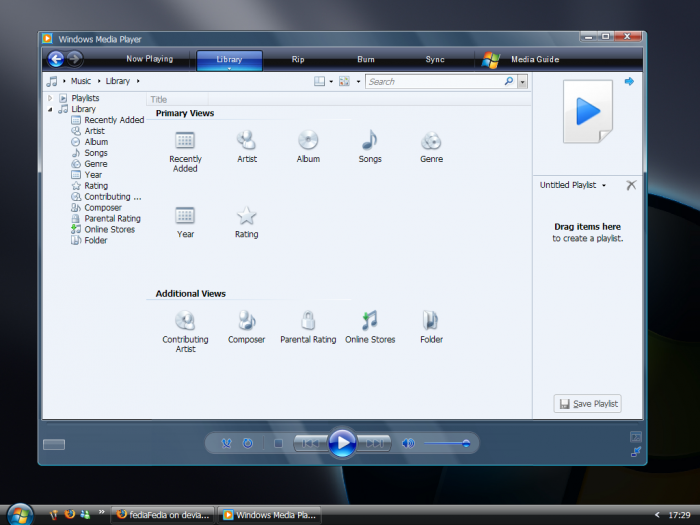
Task: Toggle repeat mode in playback bar
Action: pyautogui.click(x=248, y=443)
